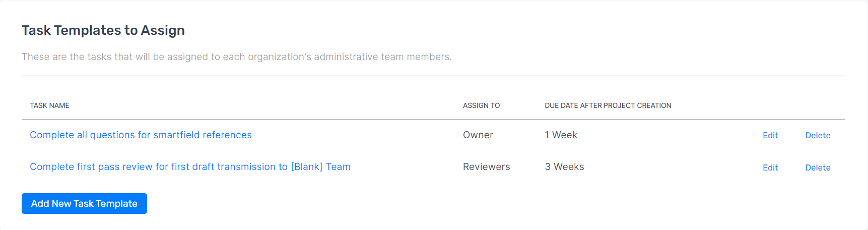Click the Owner assignee cell
The image size is (868, 230).
tap(478, 135)
